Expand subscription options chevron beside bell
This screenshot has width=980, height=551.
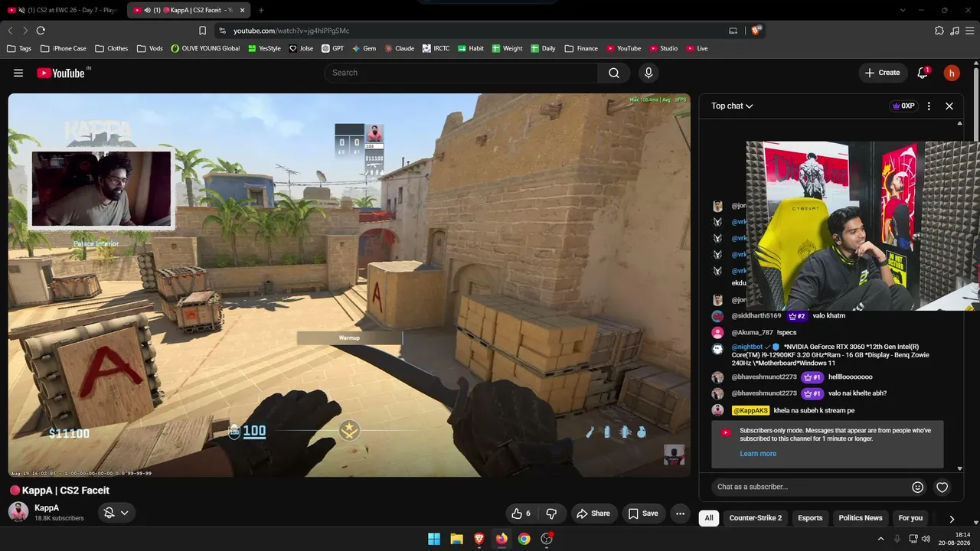coord(124,513)
